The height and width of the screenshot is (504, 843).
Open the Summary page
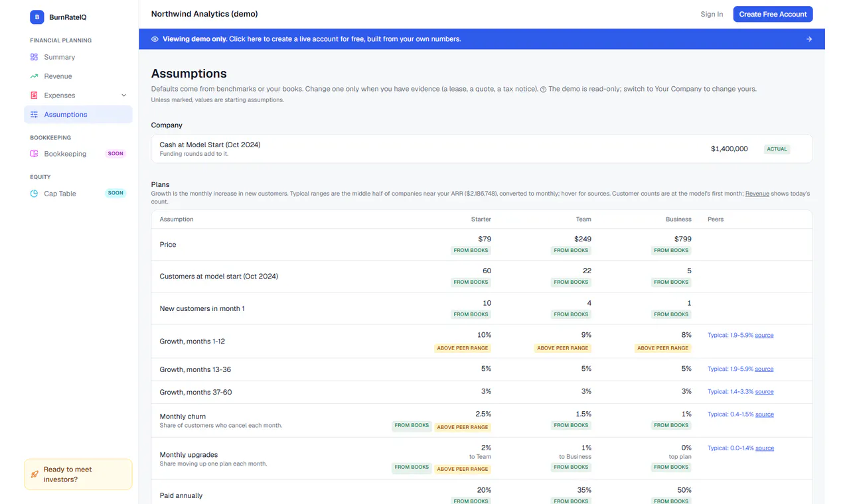click(x=78, y=57)
